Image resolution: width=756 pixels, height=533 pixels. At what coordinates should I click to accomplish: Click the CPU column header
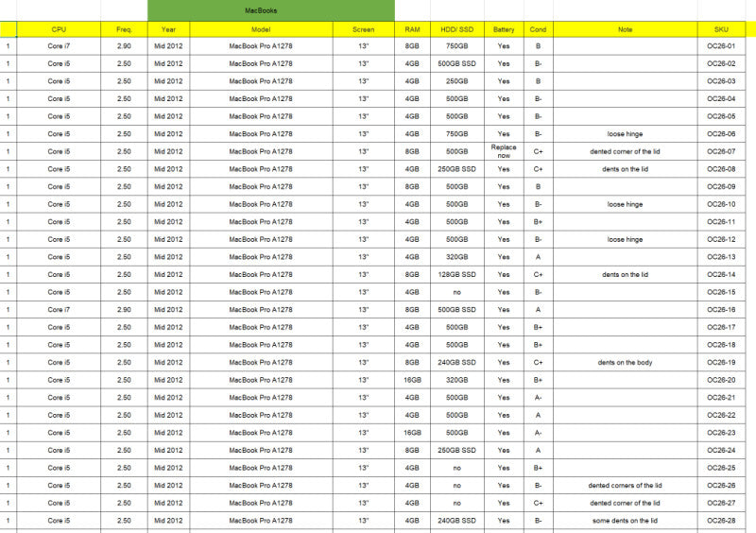click(59, 29)
